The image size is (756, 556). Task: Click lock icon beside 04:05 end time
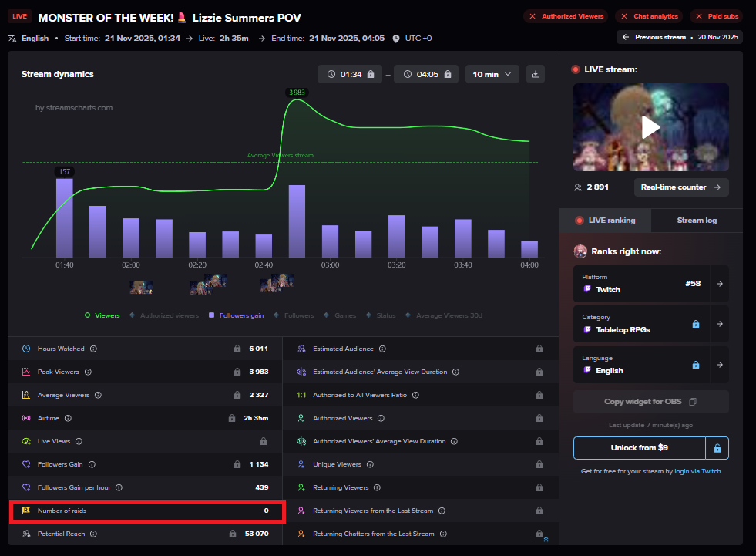[x=448, y=74]
